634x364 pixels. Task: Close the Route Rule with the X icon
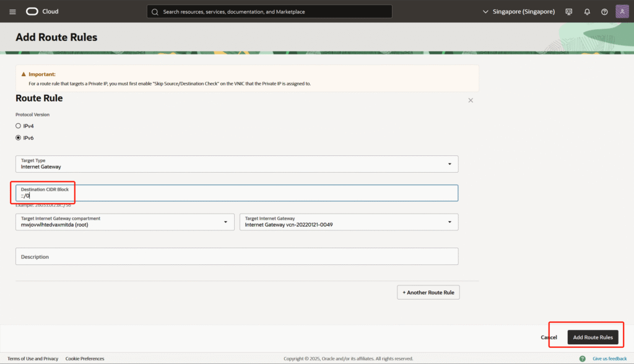pyautogui.click(x=471, y=100)
